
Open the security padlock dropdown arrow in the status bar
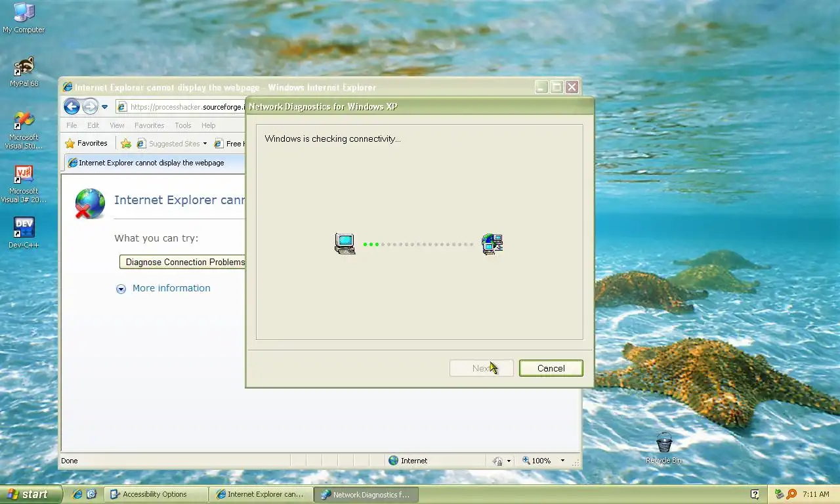coord(509,461)
